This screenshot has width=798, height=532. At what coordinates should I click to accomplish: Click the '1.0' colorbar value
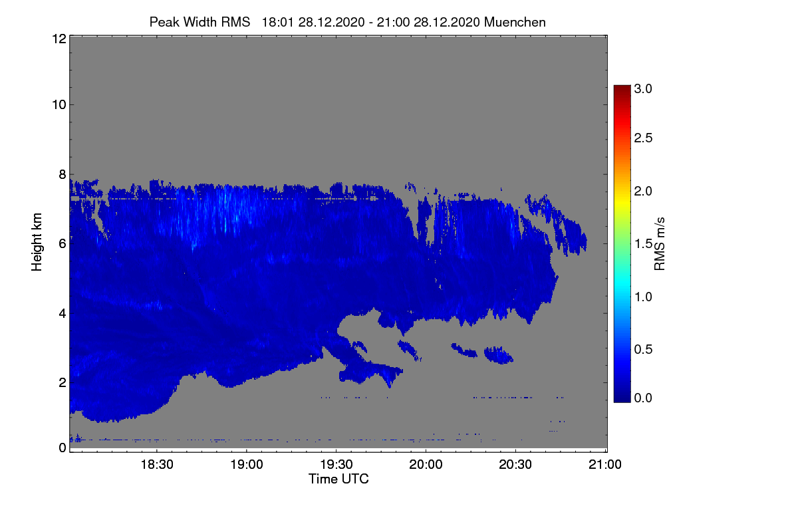click(x=644, y=297)
